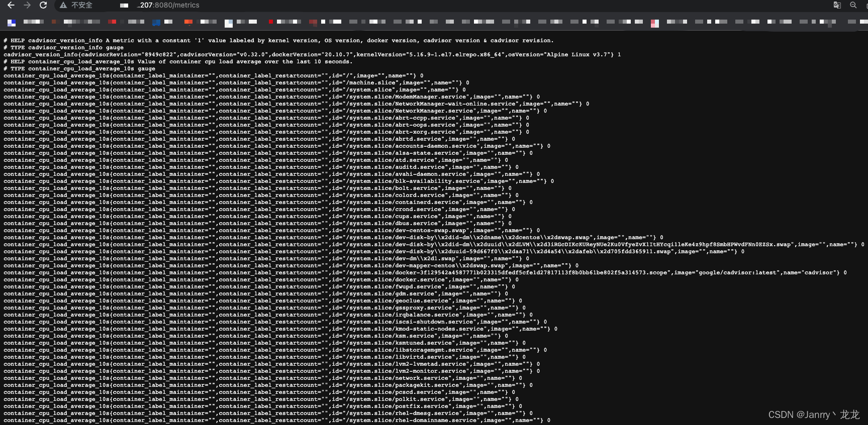The width and height of the screenshot is (868, 425).
Task: Click the metric row for NetworkManager-wait-online.service
Action: click(296, 104)
